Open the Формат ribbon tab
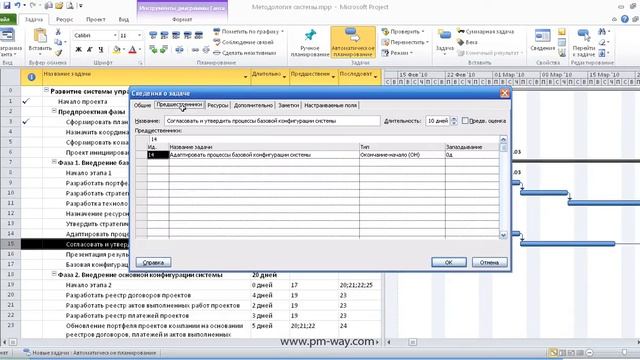The width and height of the screenshot is (640, 360). tap(182, 19)
